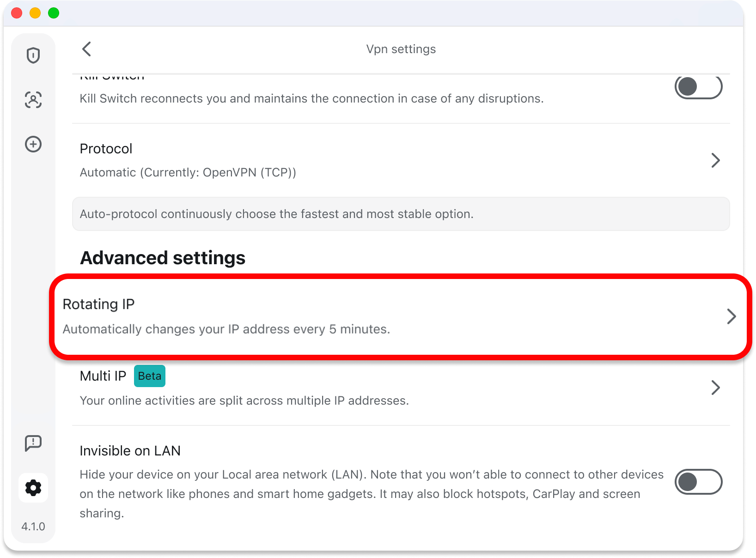Toggle the Kill Switch on
756x558 pixels.
pyautogui.click(x=698, y=87)
